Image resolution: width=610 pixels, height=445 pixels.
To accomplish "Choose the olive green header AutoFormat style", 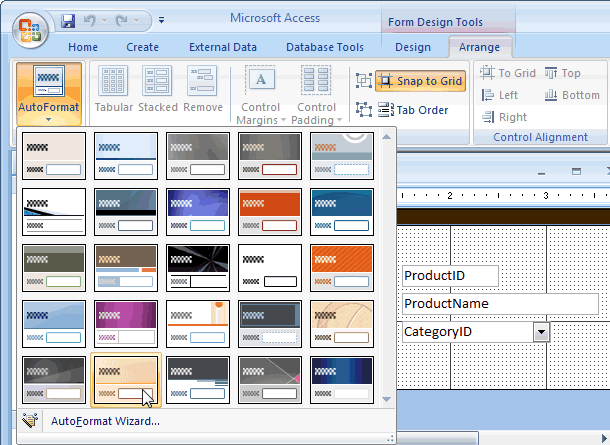I will (x=54, y=268).
